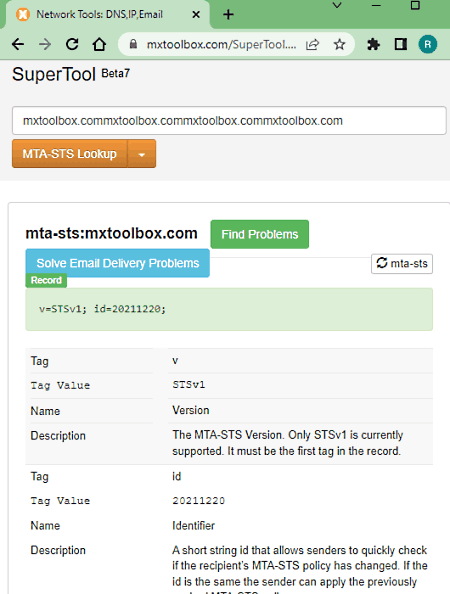Screen dimensions: 450x594
Task: Open the tab search chevron
Action: (x=337, y=5)
